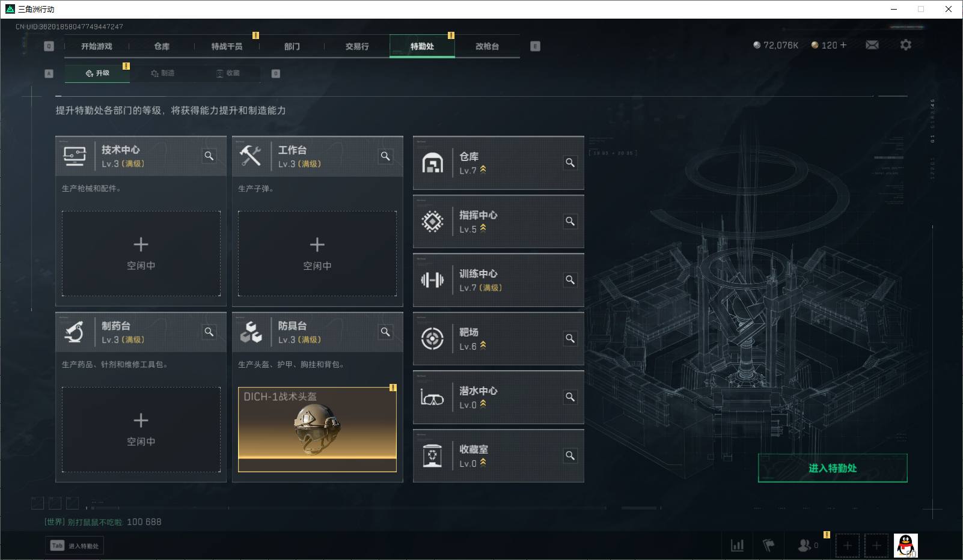The height and width of the screenshot is (560, 963).
Task: View 指挥中心 details via magnifier icon
Action: click(x=570, y=221)
